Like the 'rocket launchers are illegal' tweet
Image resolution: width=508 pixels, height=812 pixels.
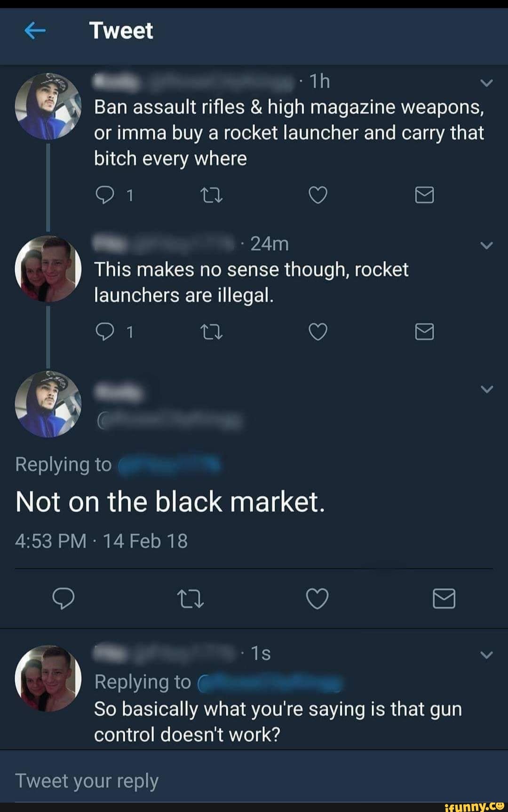(318, 332)
